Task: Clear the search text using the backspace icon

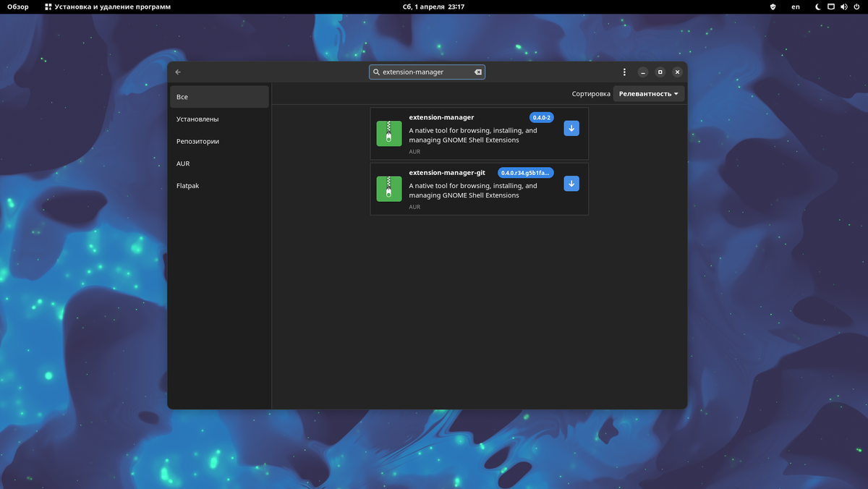Action: (477, 72)
